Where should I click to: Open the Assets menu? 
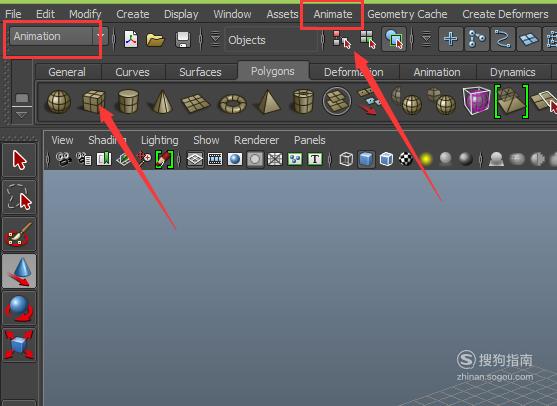(x=282, y=14)
